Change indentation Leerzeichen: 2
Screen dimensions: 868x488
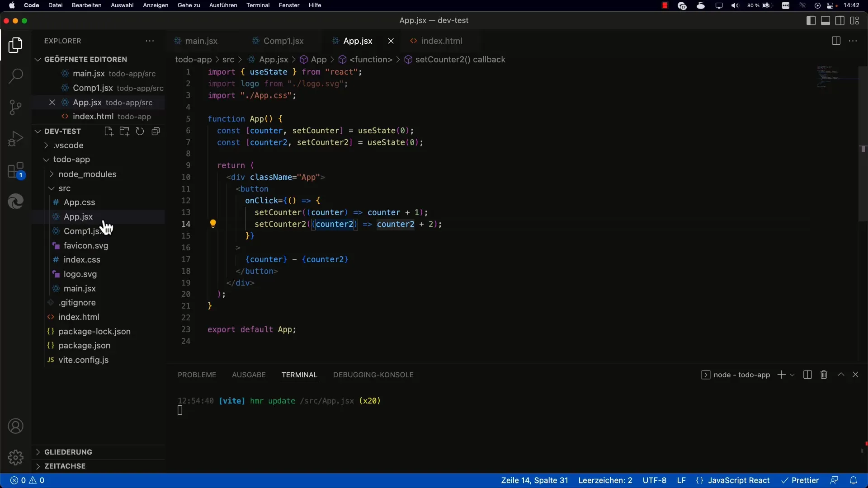coord(605,480)
